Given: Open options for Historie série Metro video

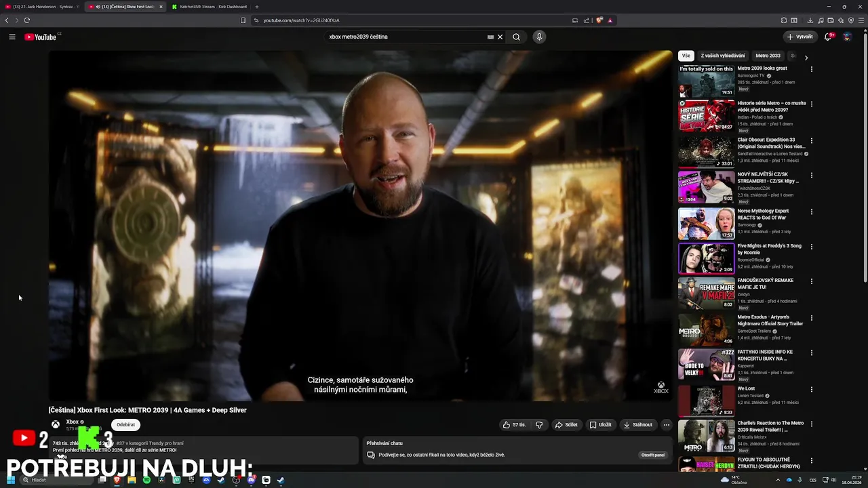Looking at the screenshot, I should 811,104.
